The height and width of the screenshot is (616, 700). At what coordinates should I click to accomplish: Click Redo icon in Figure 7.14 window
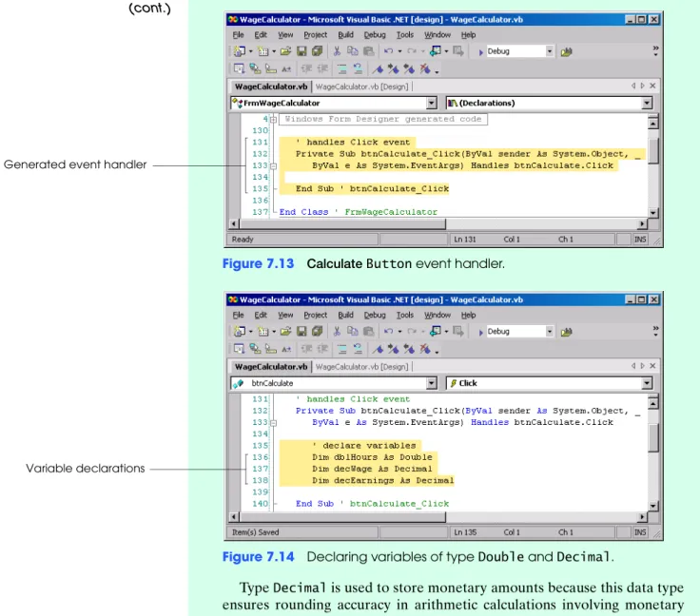tap(412, 332)
